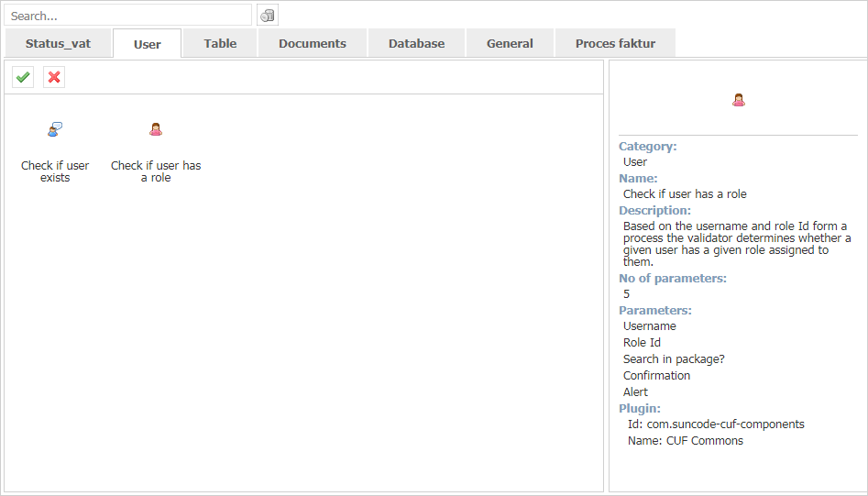Click the 'Parameters:' heading
Screen dimensions: 868x496
655,310
